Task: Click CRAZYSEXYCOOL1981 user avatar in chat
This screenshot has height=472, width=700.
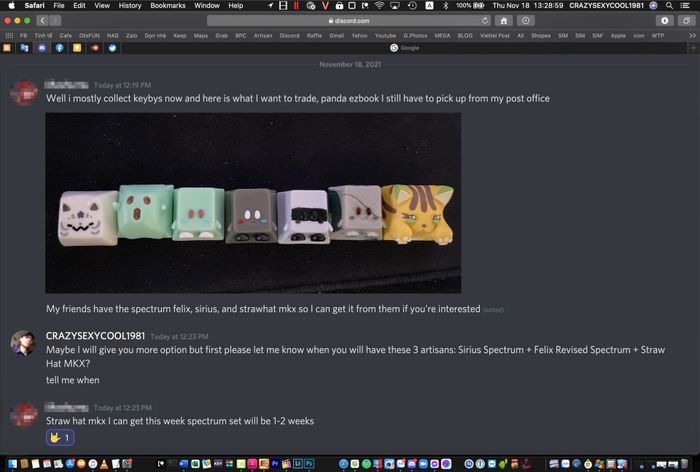Action: (23, 343)
